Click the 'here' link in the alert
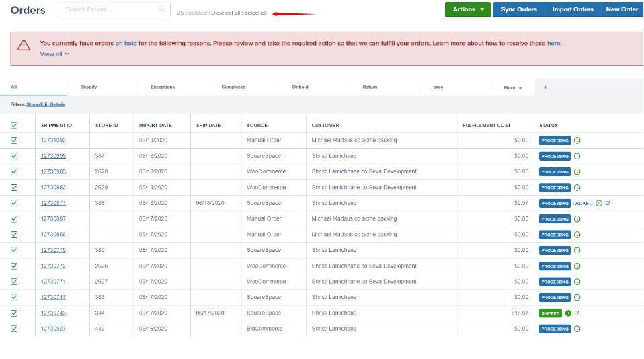The image size is (644, 359). click(553, 43)
